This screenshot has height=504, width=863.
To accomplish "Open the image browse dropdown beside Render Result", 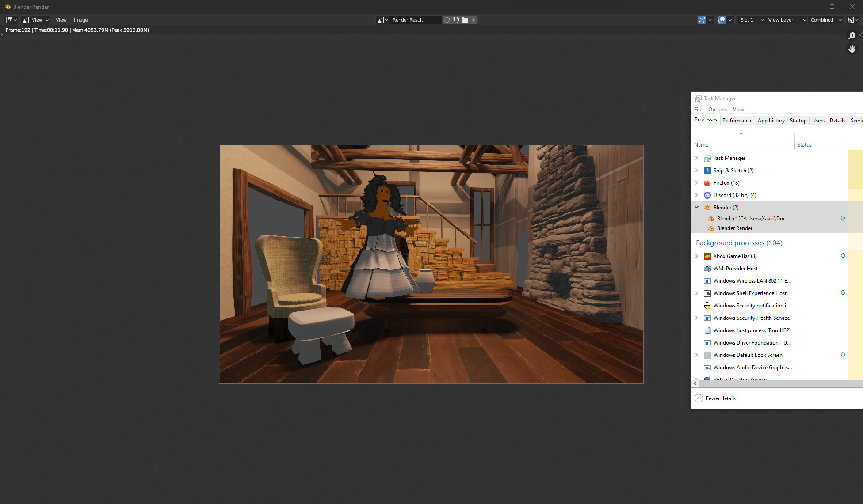I will (x=382, y=20).
